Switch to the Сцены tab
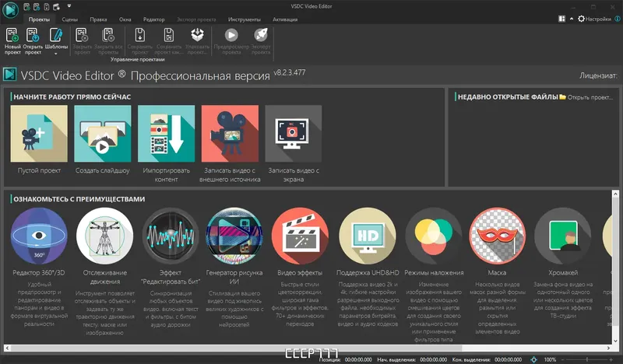The image size is (623, 364). click(69, 19)
